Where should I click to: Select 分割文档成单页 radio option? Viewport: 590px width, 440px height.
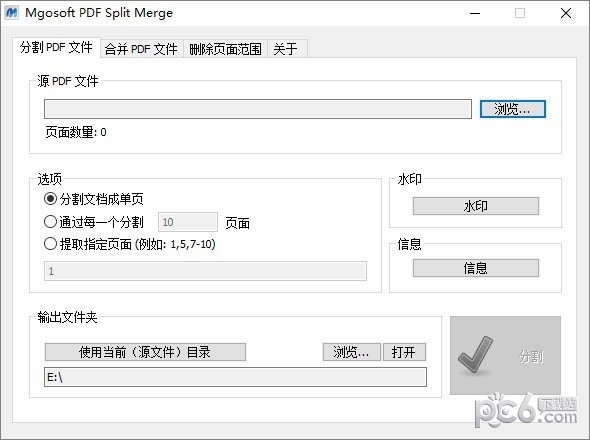point(94,199)
